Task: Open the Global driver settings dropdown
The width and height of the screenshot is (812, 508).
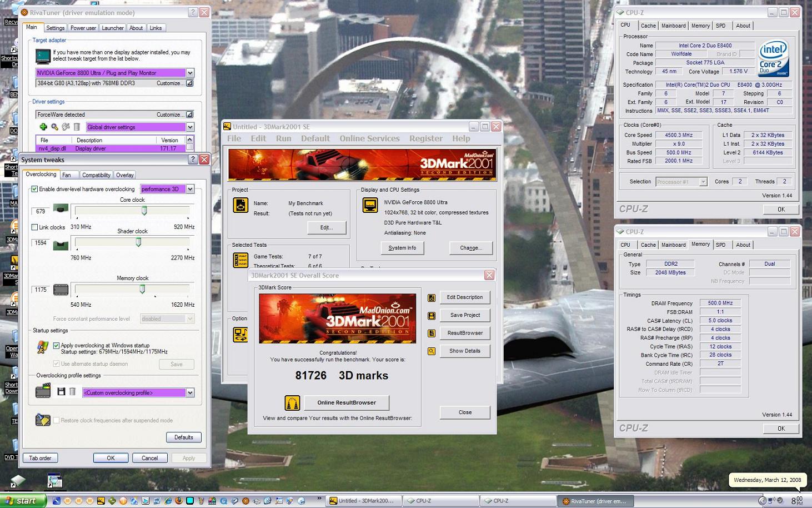Action: click(190, 127)
